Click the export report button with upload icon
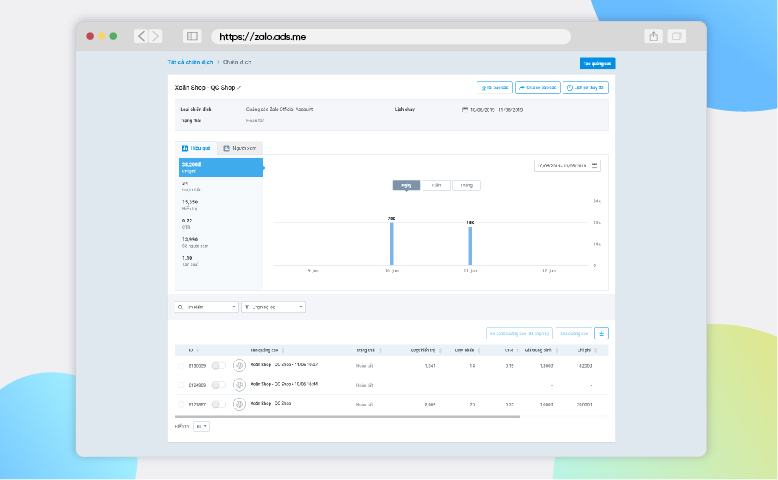Screen dimensions: 778x480 [x=494, y=87]
